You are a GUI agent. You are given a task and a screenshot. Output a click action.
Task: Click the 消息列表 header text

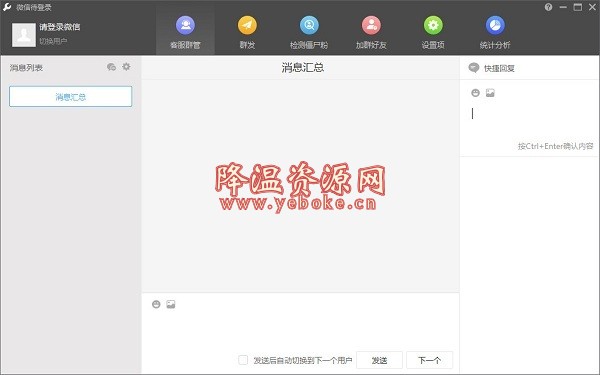pos(26,68)
